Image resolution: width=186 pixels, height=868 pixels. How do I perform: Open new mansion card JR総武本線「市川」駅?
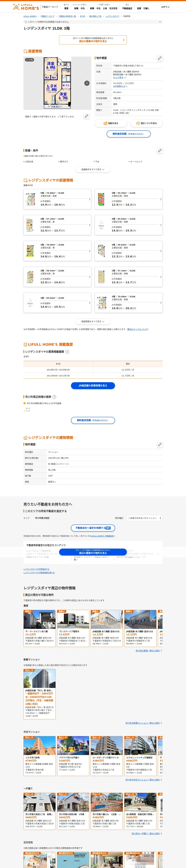coord(40,694)
